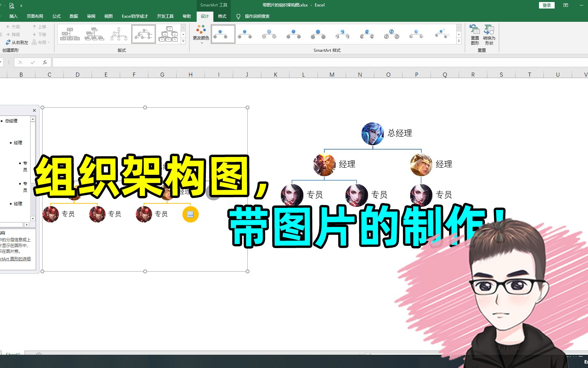Click Convert to Shapes (转换为形状) icon
This screenshot has height=368, width=588.
pos(489,34)
